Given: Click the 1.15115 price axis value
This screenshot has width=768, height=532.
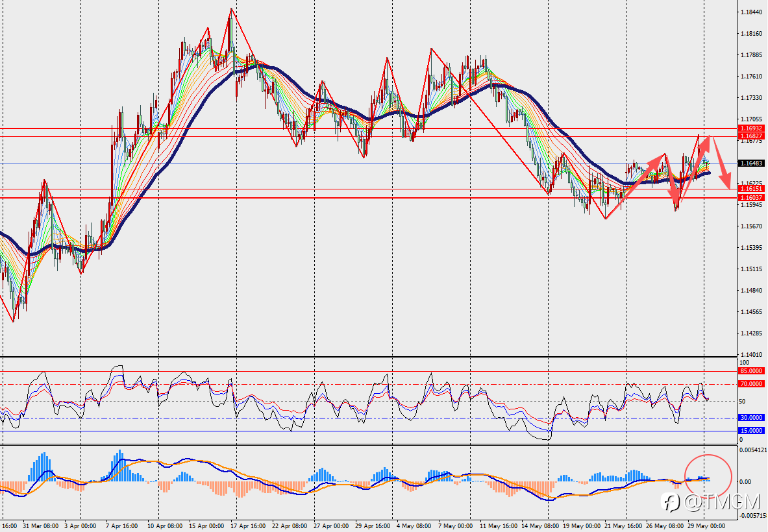Looking at the screenshot, I should click(752, 269).
